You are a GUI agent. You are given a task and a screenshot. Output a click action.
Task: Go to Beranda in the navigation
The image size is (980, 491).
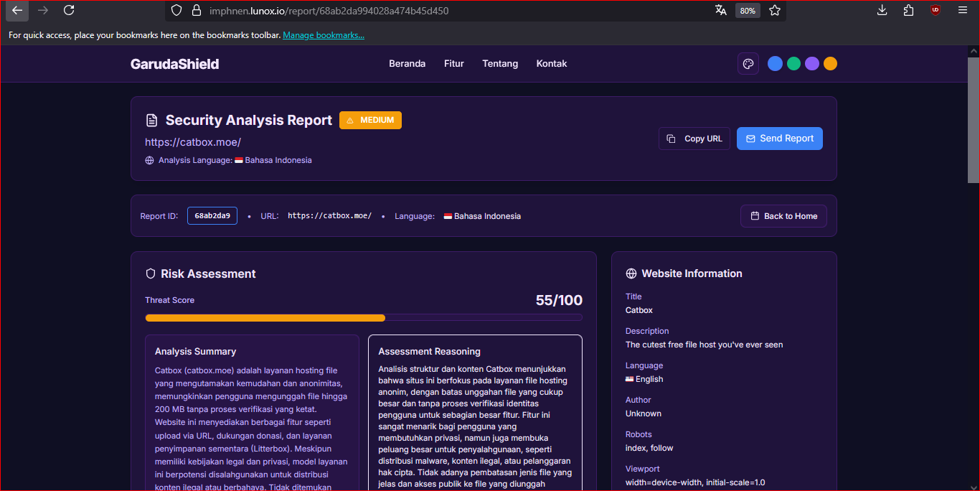coord(407,64)
